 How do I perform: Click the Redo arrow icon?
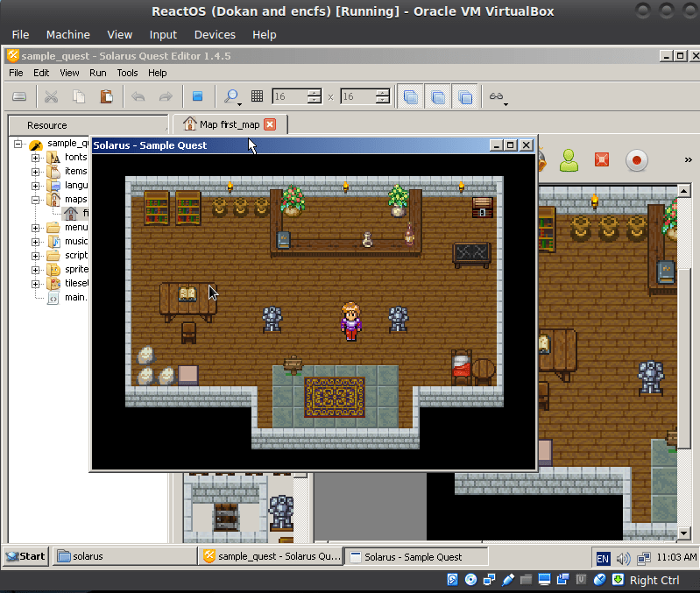point(166,96)
